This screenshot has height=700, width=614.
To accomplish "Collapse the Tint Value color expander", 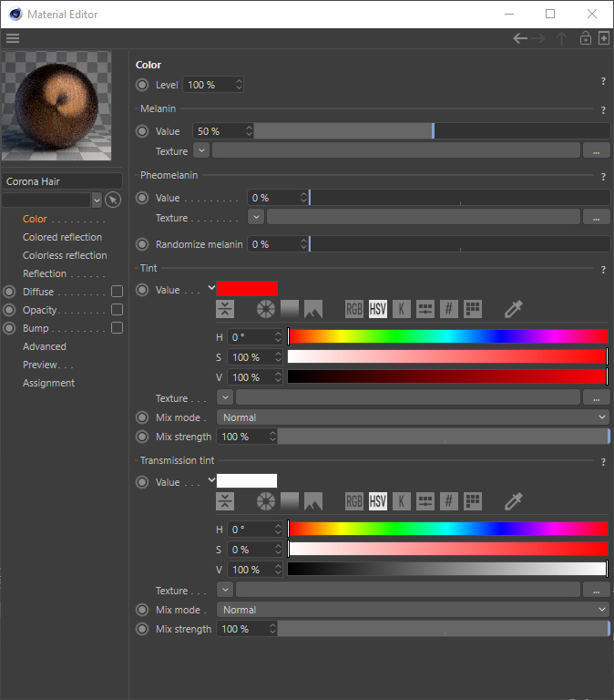I will (211, 288).
